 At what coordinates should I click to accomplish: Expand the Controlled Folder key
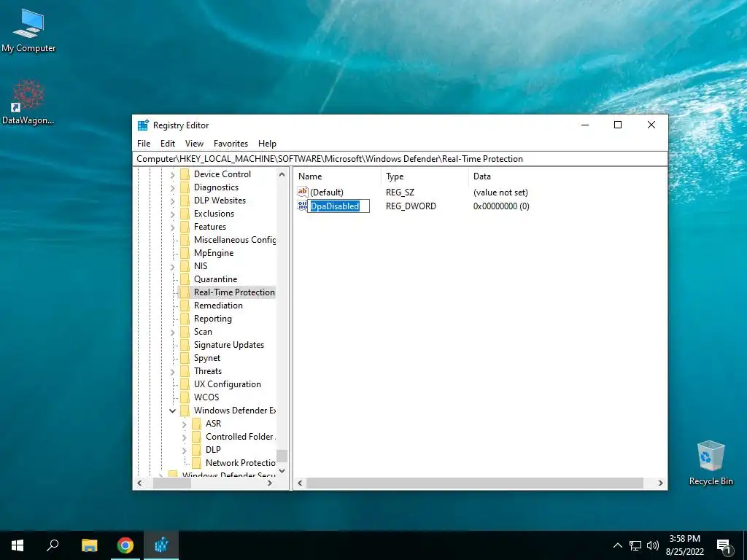pos(185,437)
